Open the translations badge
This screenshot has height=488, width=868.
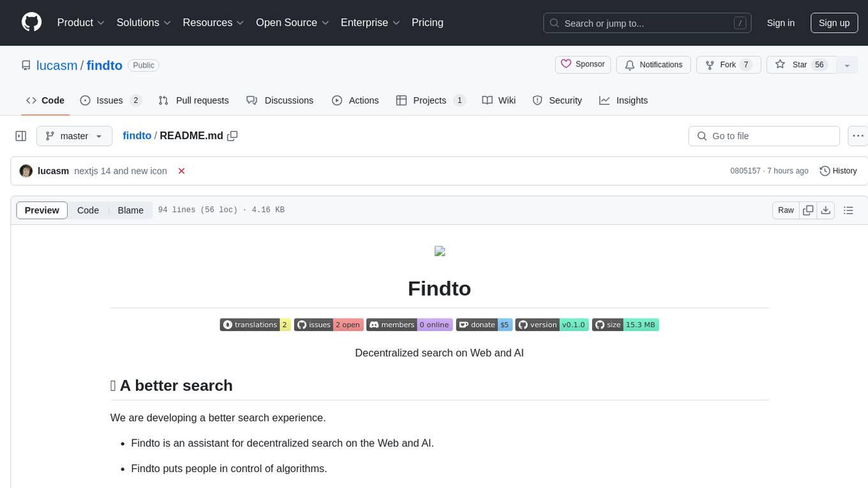(255, 324)
